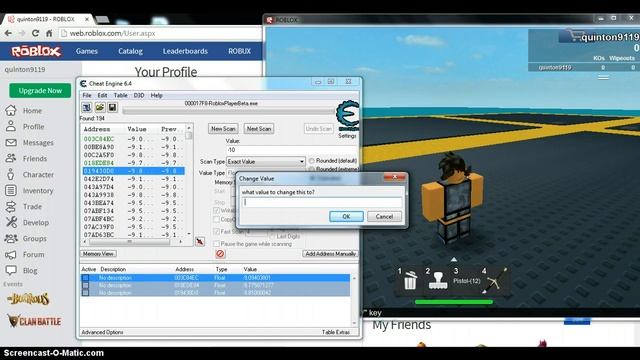The height and width of the screenshot is (360, 640).
Task: Click the found list vertical scrollbar thumb
Action: pos(189,135)
